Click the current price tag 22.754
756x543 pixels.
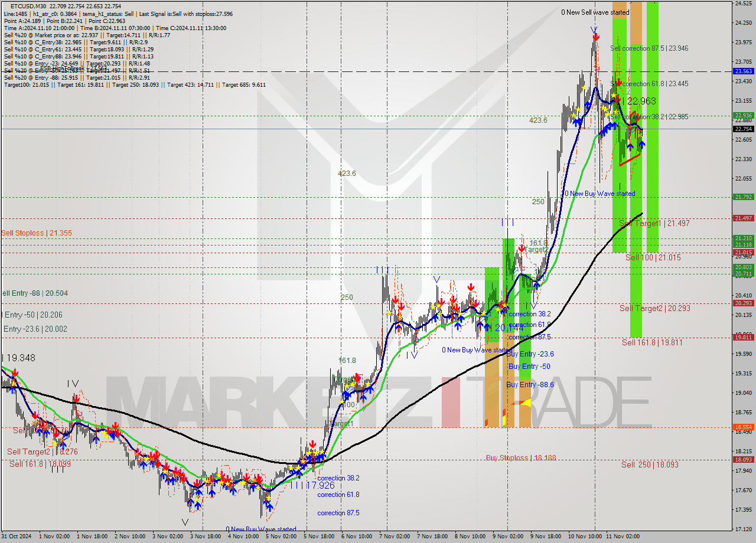click(x=743, y=129)
